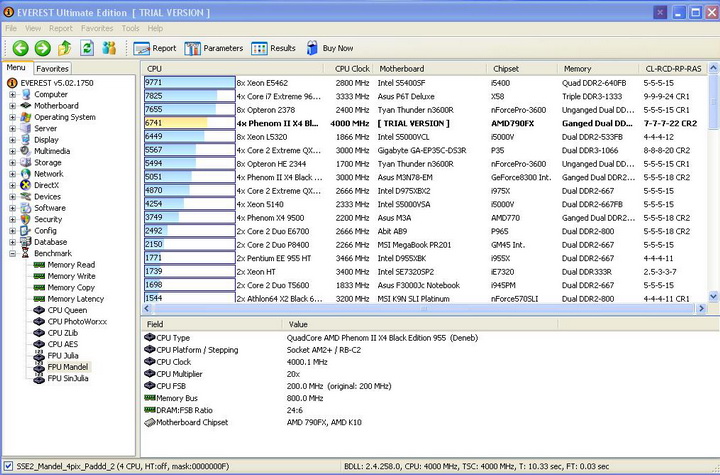This screenshot has height=475, width=720.
Task: Open the File menu
Action: pyautogui.click(x=11, y=28)
